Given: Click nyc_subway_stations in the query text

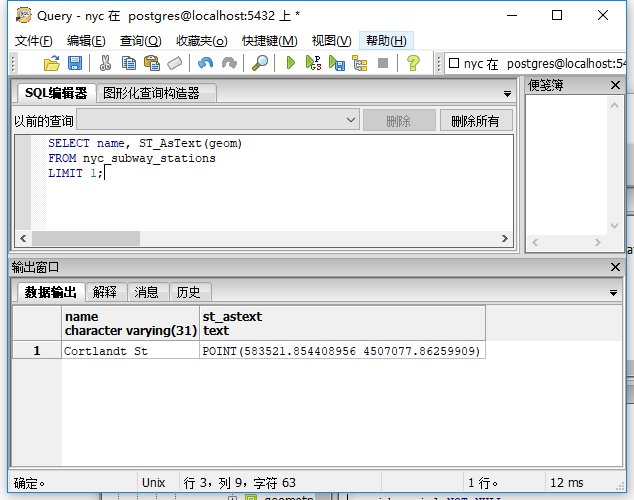Looking at the screenshot, I should coord(149,158).
